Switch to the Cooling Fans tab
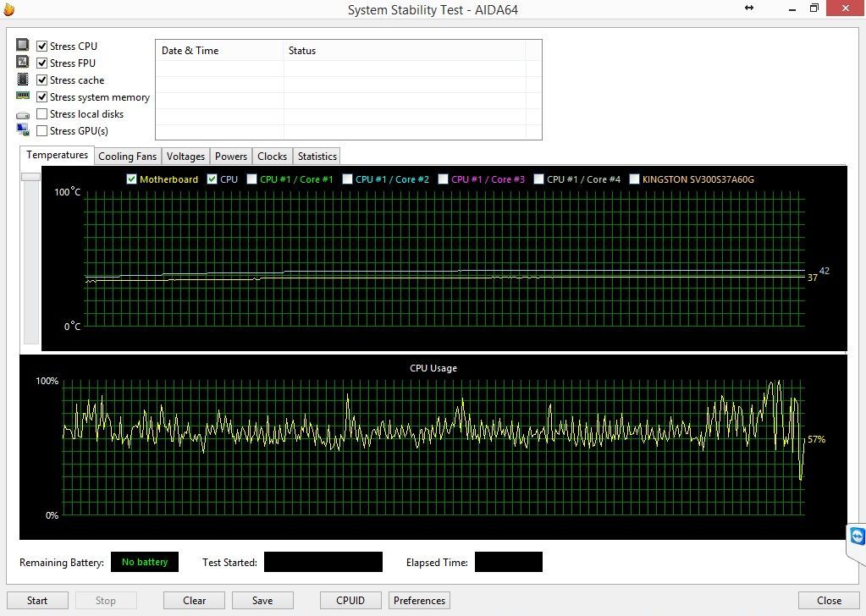The width and height of the screenshot is (866, 616). click(x=128, y=157)
